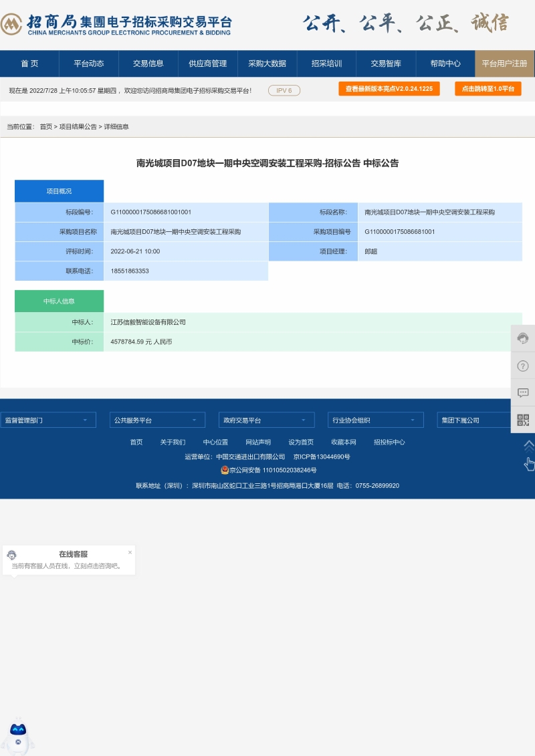The width and height of the screenshot is (535, 756).
Task: Click the footer 设为首页 link
Action: point(301,442)
